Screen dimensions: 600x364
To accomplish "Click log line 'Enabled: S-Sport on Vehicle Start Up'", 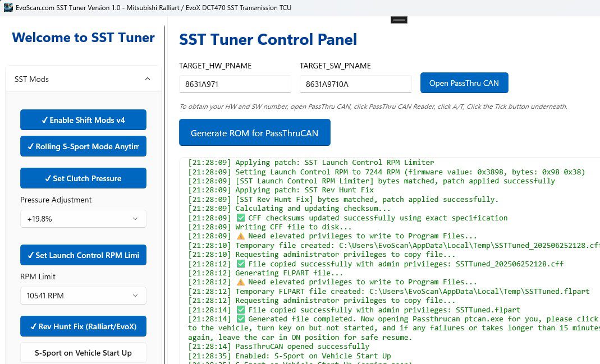I will coord(289,356).
